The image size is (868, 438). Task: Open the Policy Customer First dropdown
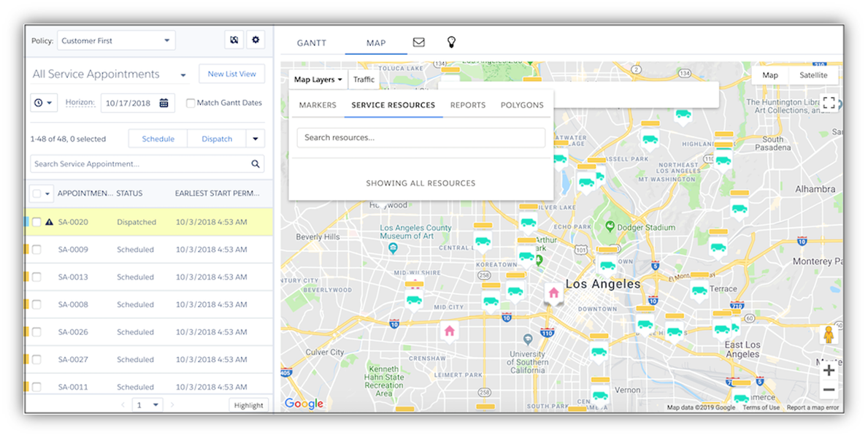point(116,40)
